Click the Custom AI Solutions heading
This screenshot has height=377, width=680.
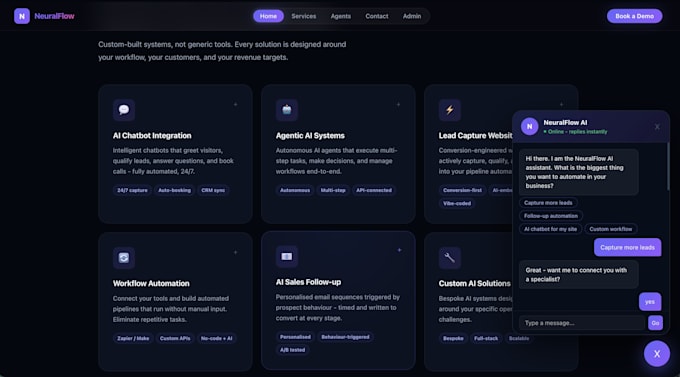pos(474,284)
